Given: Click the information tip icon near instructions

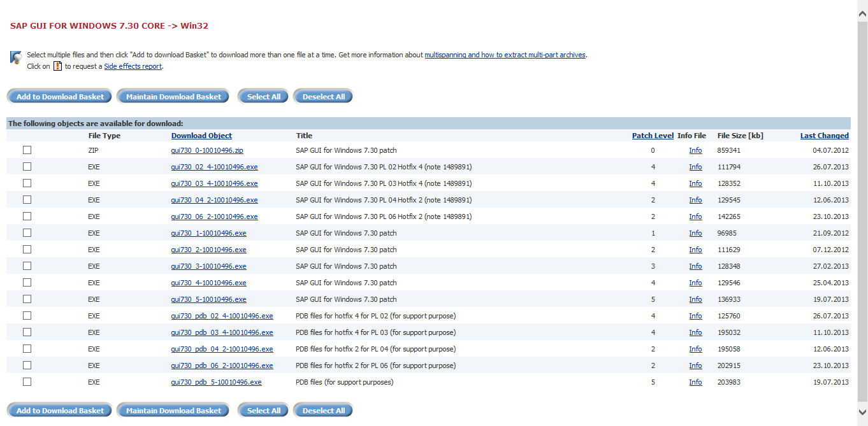Looking at the screenshot, I should click(x=16, y=57).
